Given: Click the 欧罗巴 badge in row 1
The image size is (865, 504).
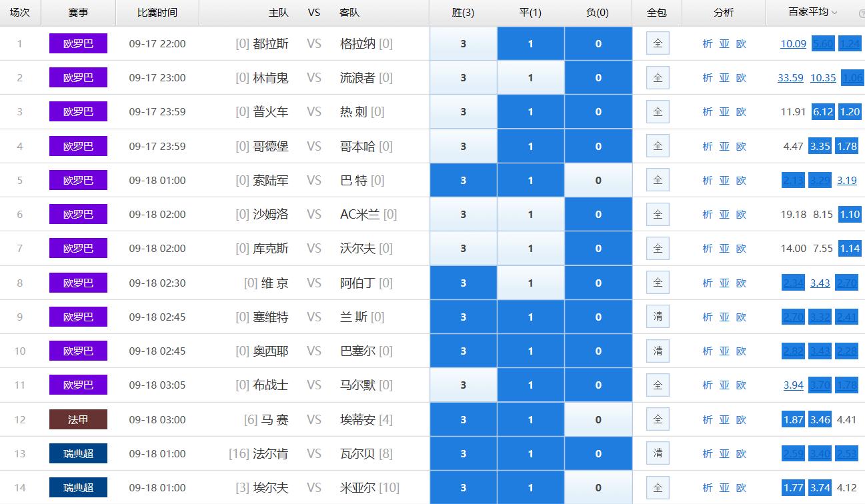Looking at the screenshot, I should (78, 43).
